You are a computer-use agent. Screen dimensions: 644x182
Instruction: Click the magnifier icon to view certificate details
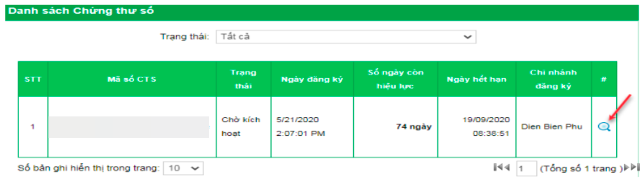[x=604, y=126]
